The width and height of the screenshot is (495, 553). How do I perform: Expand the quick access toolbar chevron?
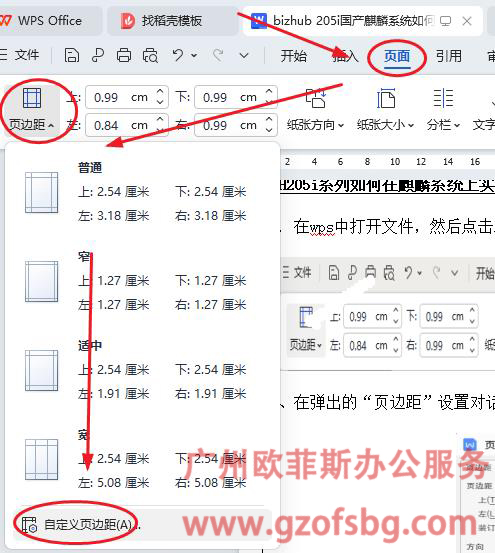[x=244, y=56]
